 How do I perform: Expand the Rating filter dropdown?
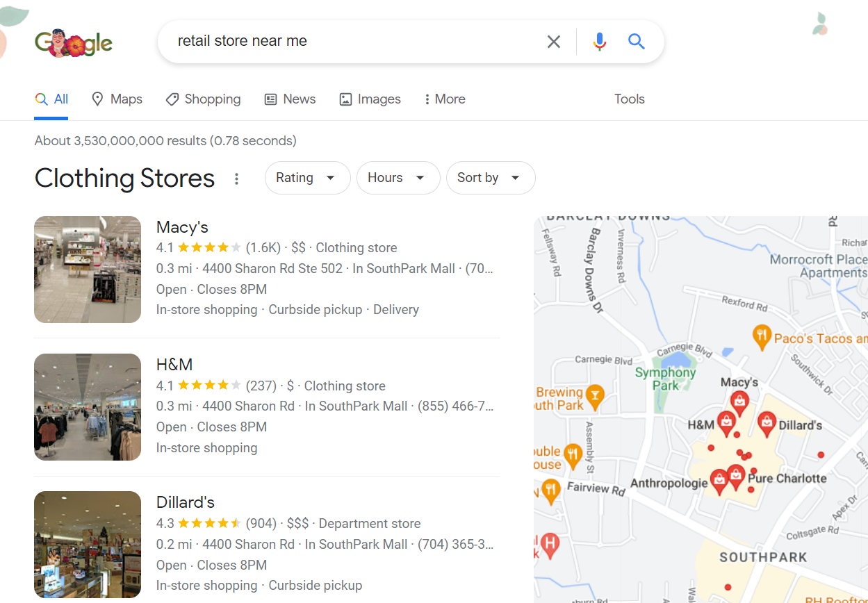click(307, 178)
